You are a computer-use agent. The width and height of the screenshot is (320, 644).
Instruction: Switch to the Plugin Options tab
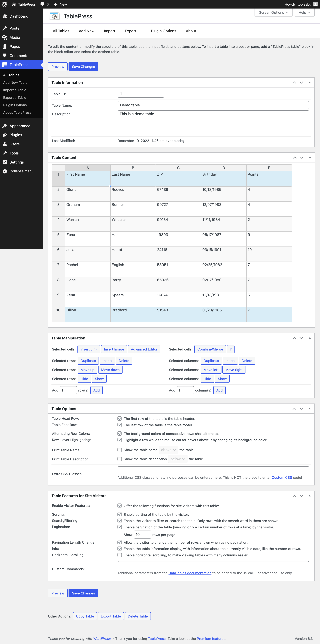[163, 31]
